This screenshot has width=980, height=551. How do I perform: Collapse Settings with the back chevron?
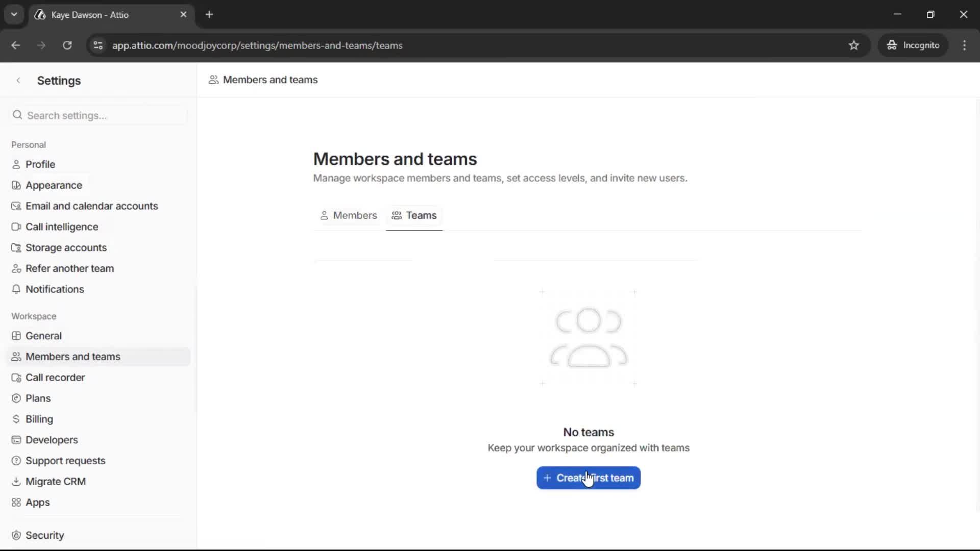pos(18,80)
